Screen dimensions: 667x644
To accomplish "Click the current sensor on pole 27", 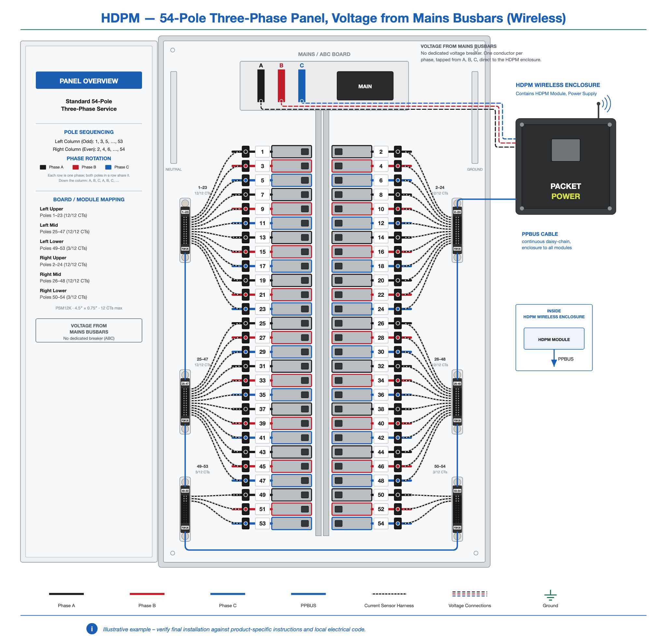I will point(246,338).
